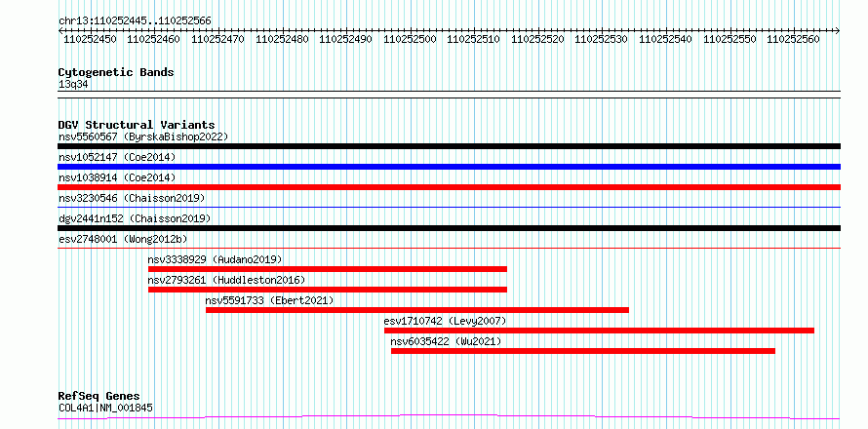Click the 13q34 band label
The image size is (868, 429).
point(73,85)
